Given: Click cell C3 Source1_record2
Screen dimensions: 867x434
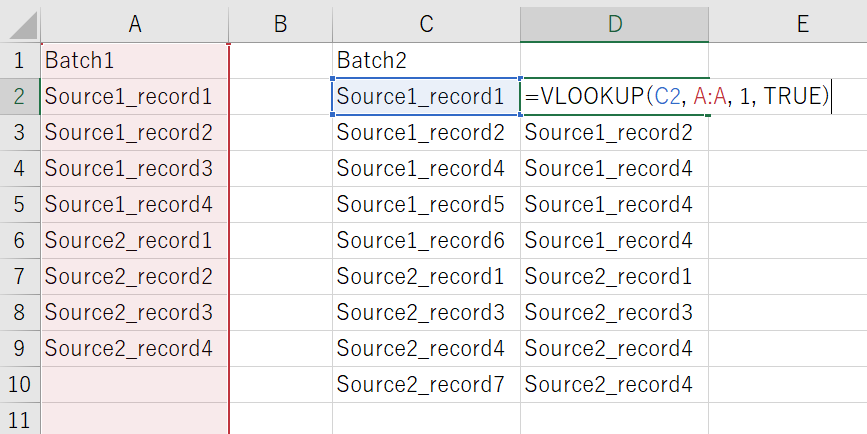Looking at the screenshot, I should 426,132.
